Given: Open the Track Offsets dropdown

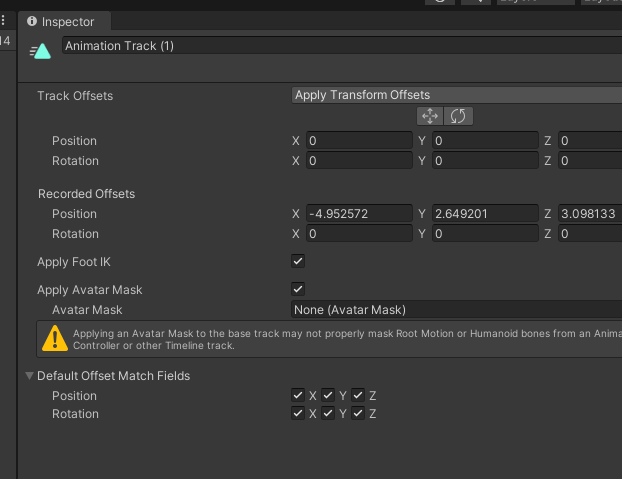Looking at the screenshot, I should tap(455, 95).
